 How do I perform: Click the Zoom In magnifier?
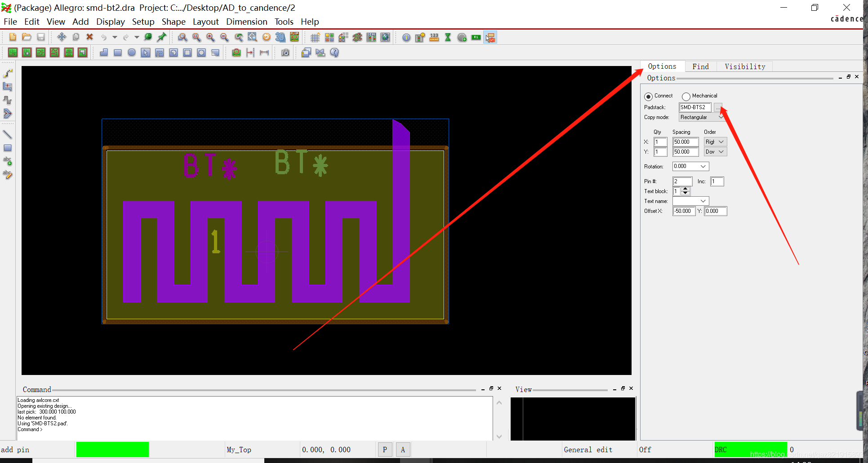click(210, 37)
